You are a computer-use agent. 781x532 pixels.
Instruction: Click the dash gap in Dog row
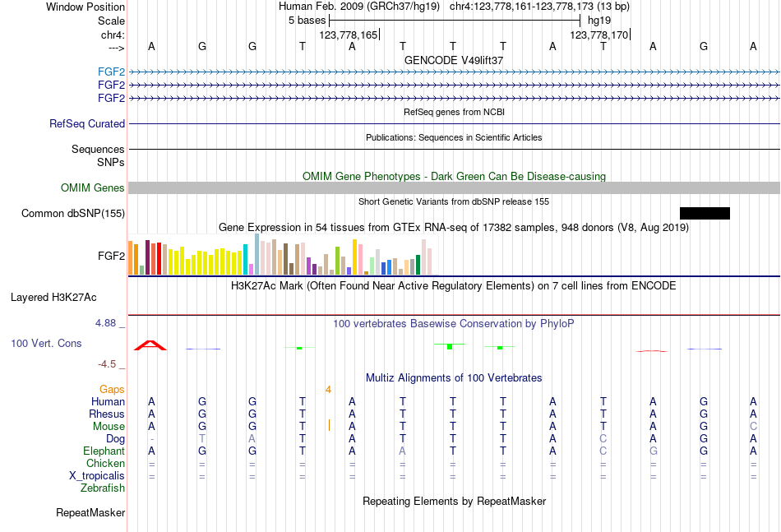coord(151,439)
